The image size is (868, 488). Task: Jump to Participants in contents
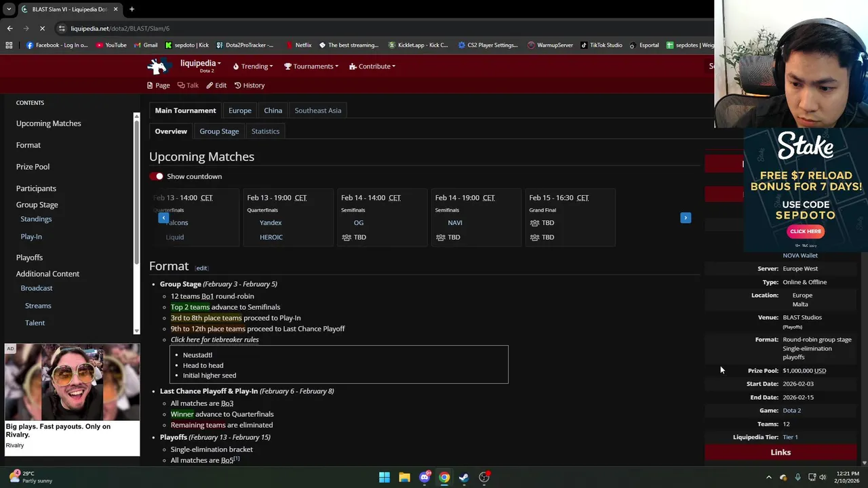[x=36, y=188]
